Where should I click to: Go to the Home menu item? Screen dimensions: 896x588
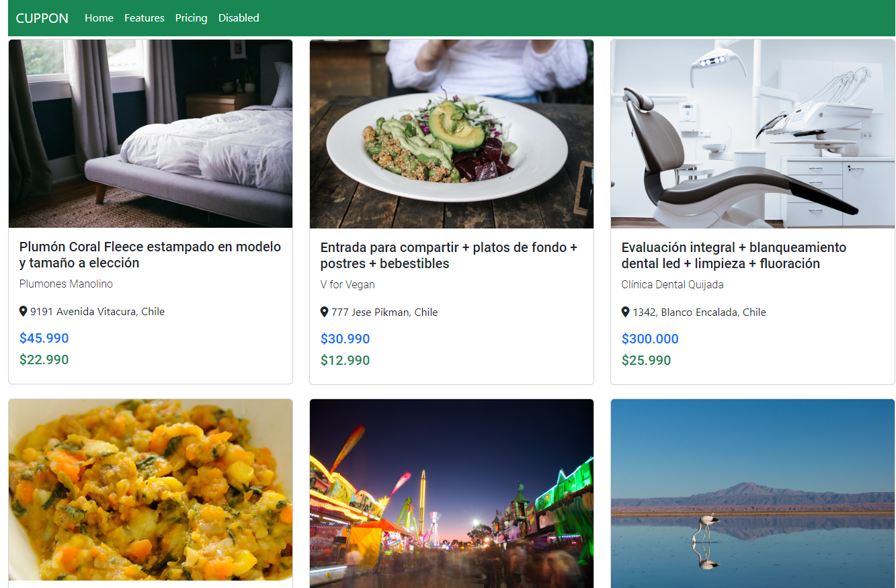point(99,18)
